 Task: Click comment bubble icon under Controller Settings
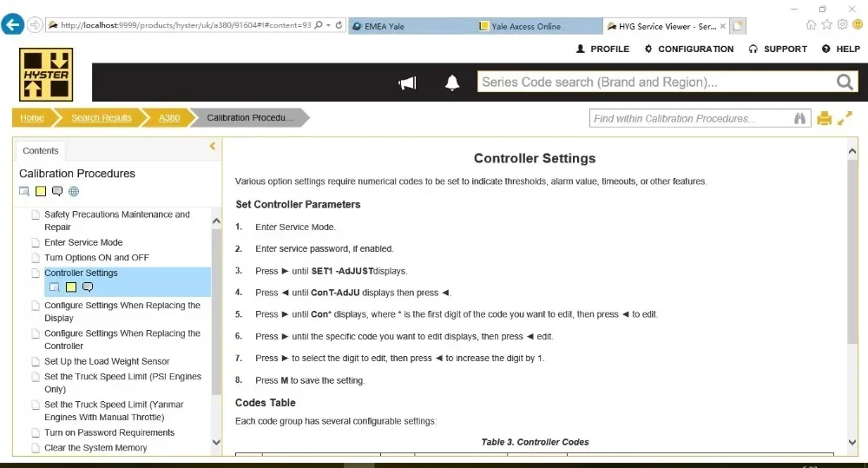point(88,287)
